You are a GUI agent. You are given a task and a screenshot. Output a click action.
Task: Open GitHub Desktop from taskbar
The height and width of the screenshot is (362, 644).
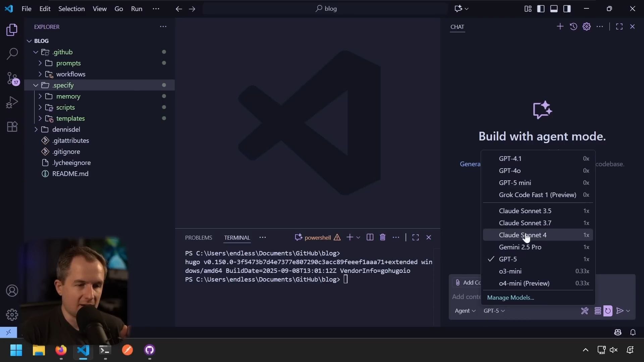149,350
